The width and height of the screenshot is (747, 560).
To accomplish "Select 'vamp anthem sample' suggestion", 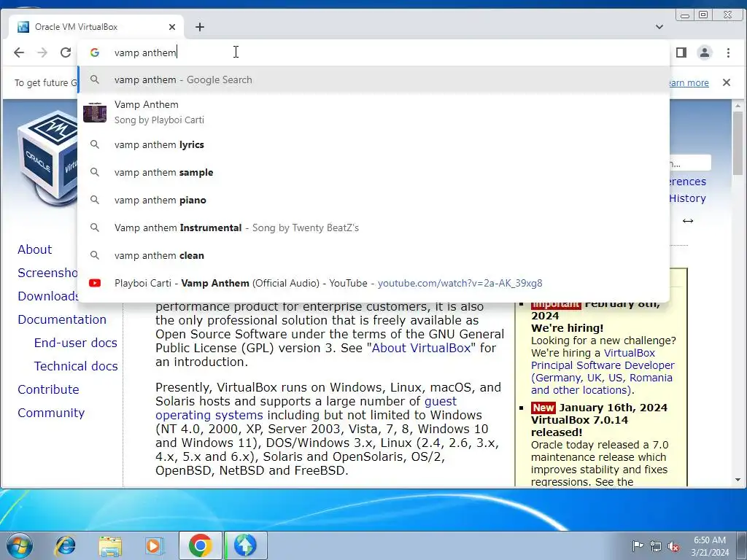I will click(x=373, y=172).
